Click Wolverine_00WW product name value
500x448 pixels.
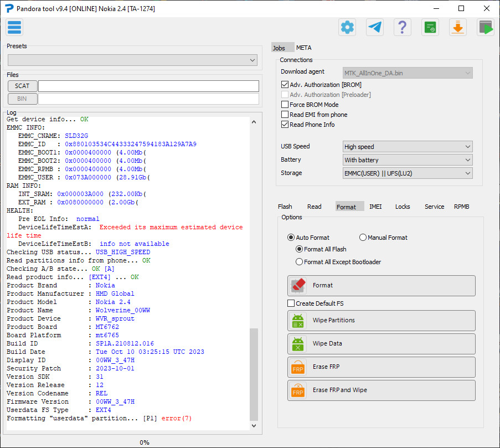click(x=123, y=310)
